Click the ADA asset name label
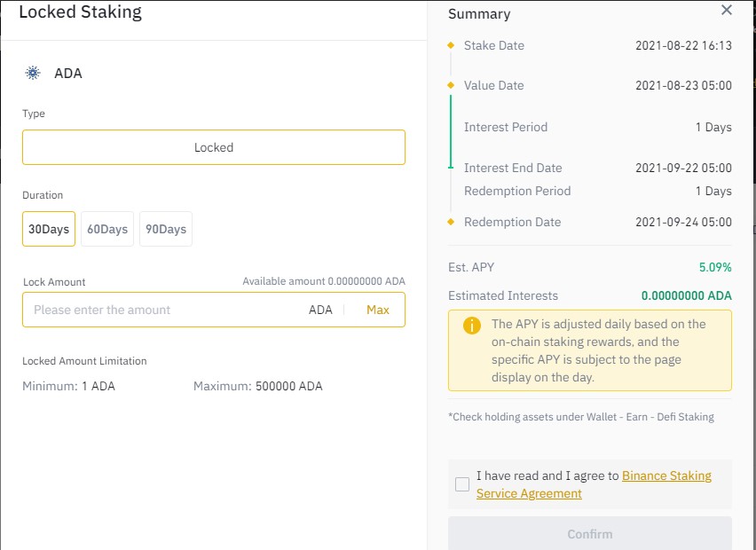756x550 pixels. click(68, 74)
